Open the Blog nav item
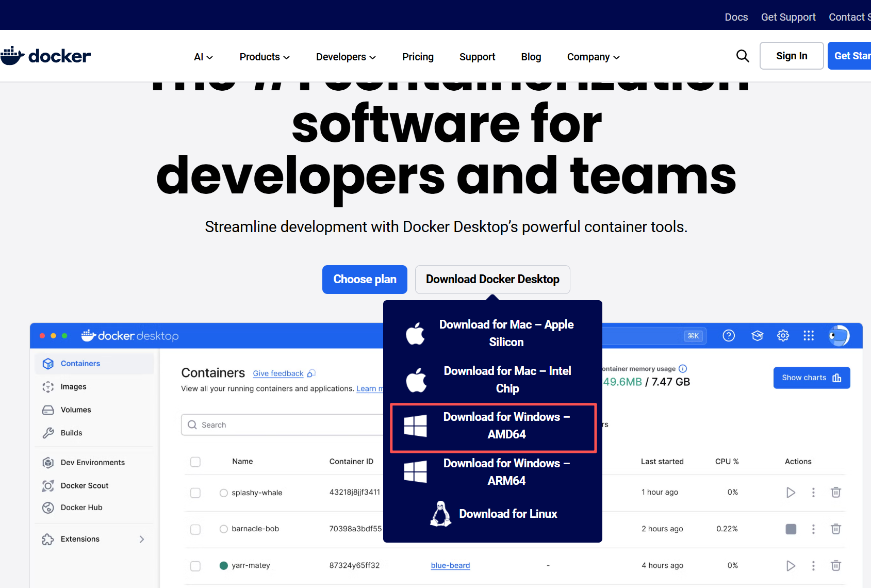 pos(531,57)
